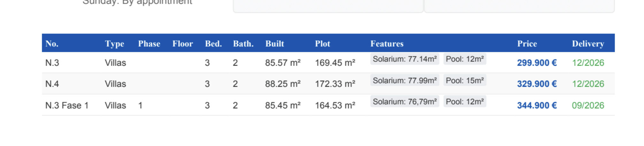Select the 299.900 € price

[537, 63]
